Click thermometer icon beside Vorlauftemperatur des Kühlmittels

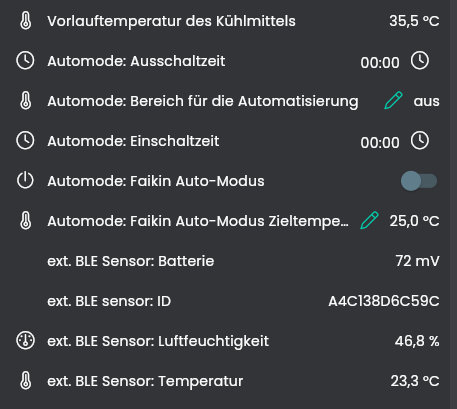[26, 21]
